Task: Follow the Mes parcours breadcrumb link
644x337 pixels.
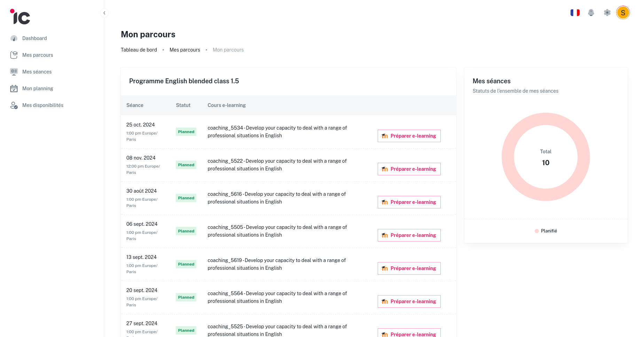Action: (185, 50)
